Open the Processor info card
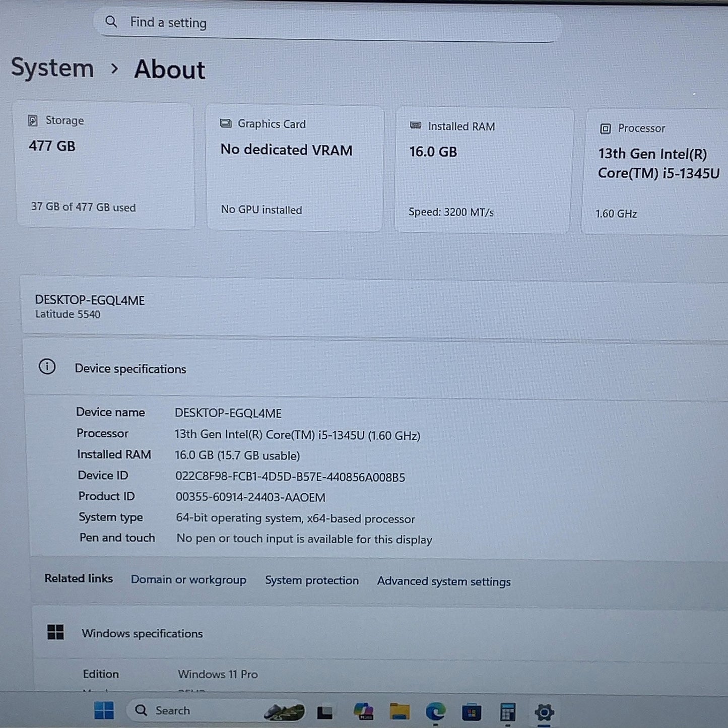 (655, 171)
